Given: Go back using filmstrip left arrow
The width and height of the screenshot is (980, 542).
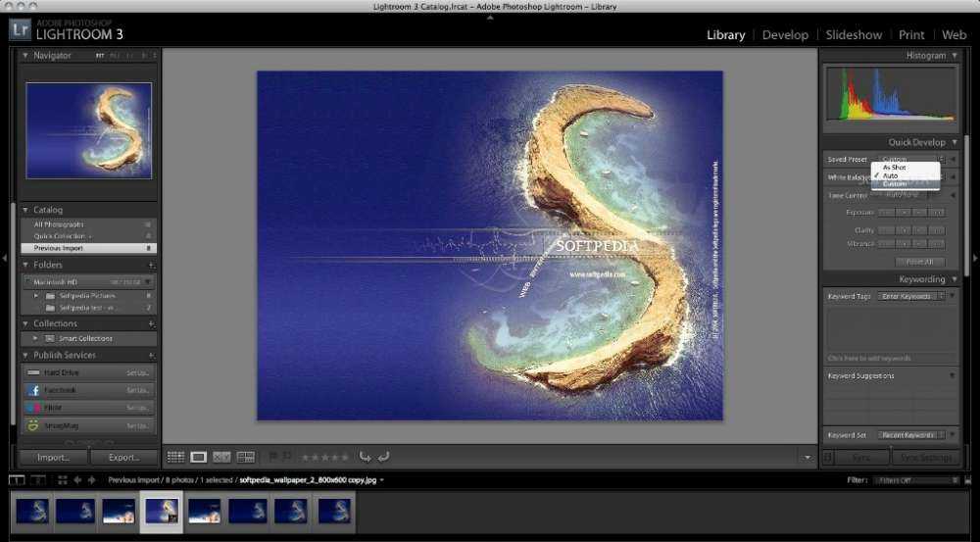Looking at the screenshot, I should coord(77,480).
